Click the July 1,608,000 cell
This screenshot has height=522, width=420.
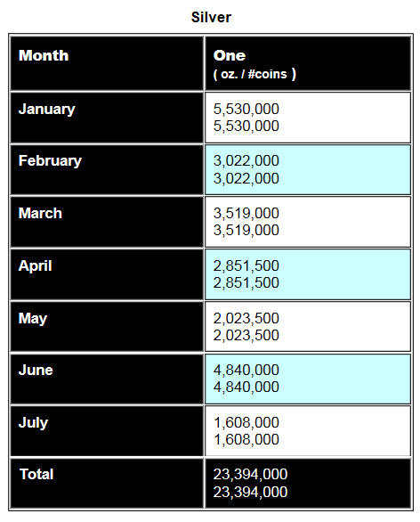click(308, 431)
